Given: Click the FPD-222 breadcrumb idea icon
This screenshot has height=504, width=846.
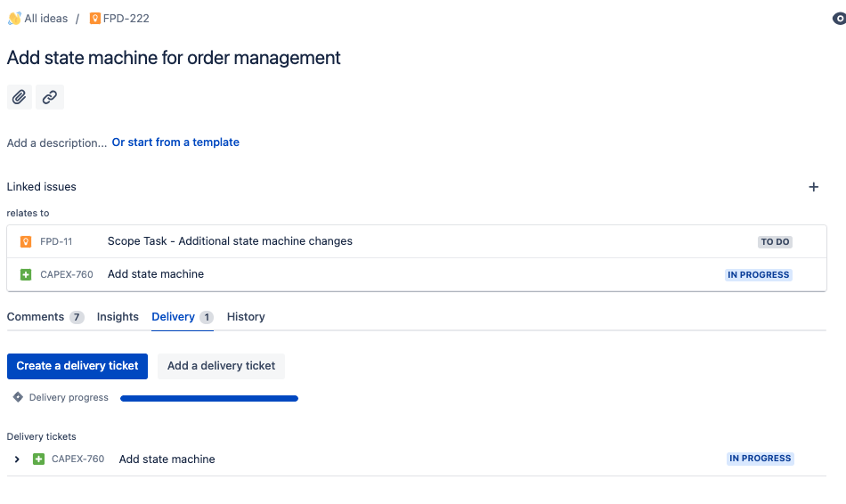Looking at the screenshot, I should click(x=95, y=19).
